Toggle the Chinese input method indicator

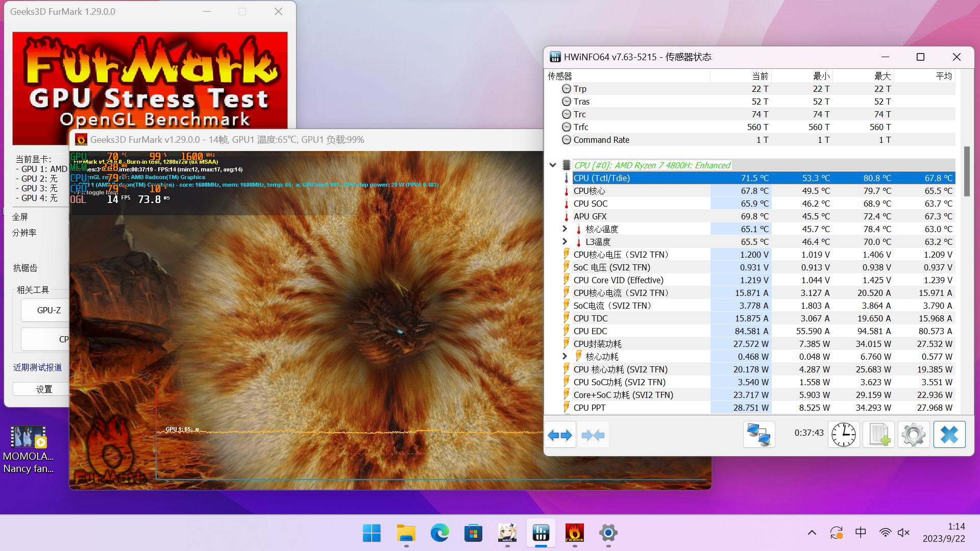(861, 533)
